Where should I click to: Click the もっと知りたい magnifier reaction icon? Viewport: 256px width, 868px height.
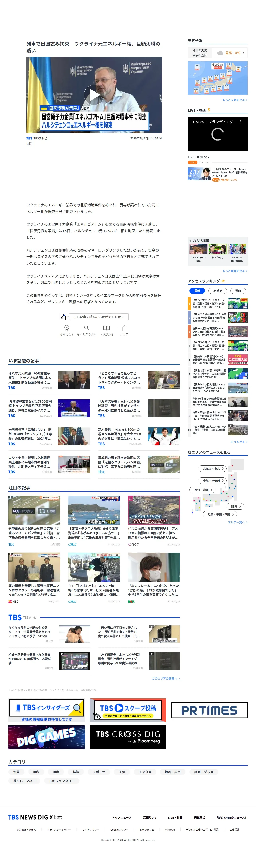point(87,328)
